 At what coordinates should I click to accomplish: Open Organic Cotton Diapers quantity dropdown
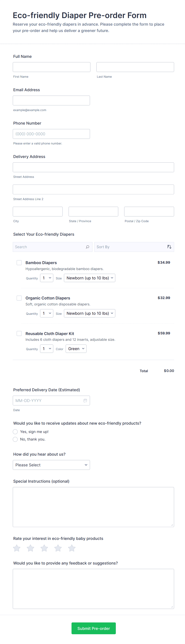[47, 314]
